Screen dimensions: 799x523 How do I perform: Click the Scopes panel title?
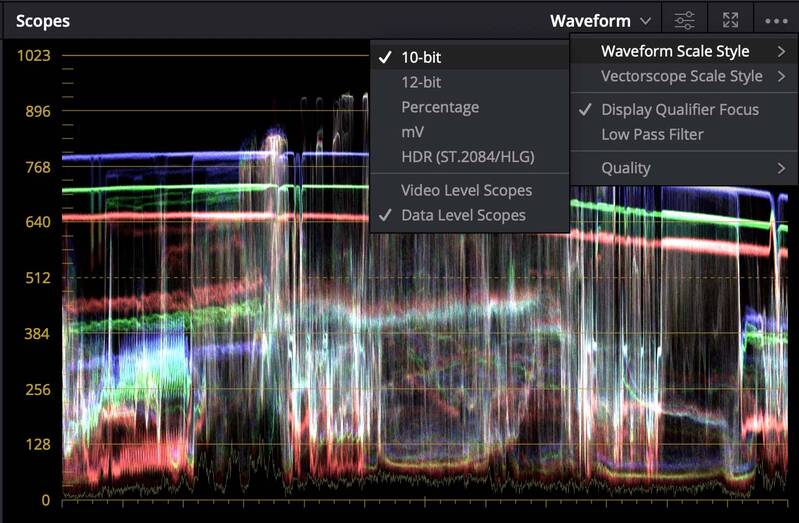(x=43, y=21)
